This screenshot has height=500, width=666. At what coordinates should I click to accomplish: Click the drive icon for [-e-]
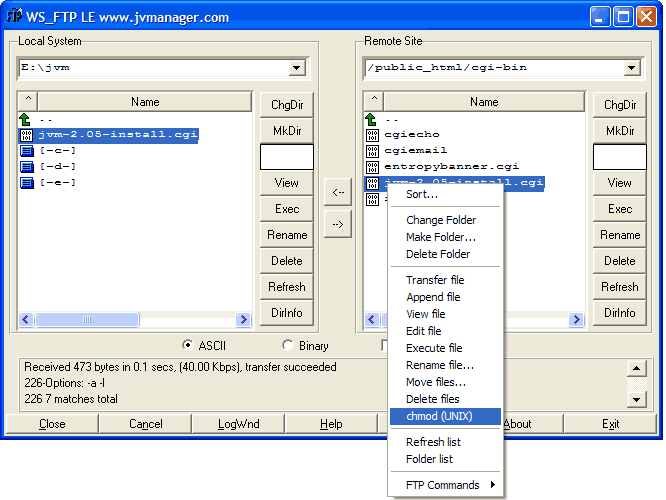(27, 183)
